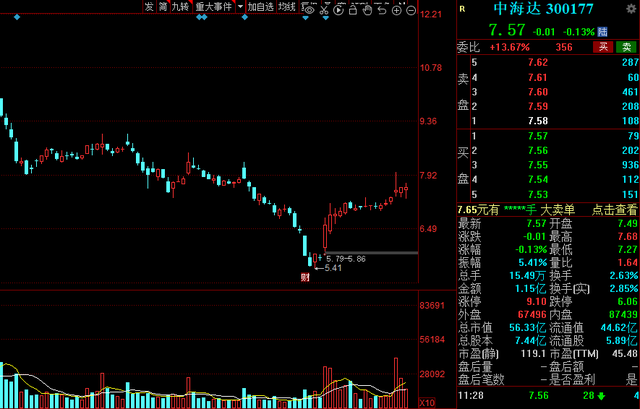Select sell level 3 price 7.60

pyautogui.click(x=538, y=92)
